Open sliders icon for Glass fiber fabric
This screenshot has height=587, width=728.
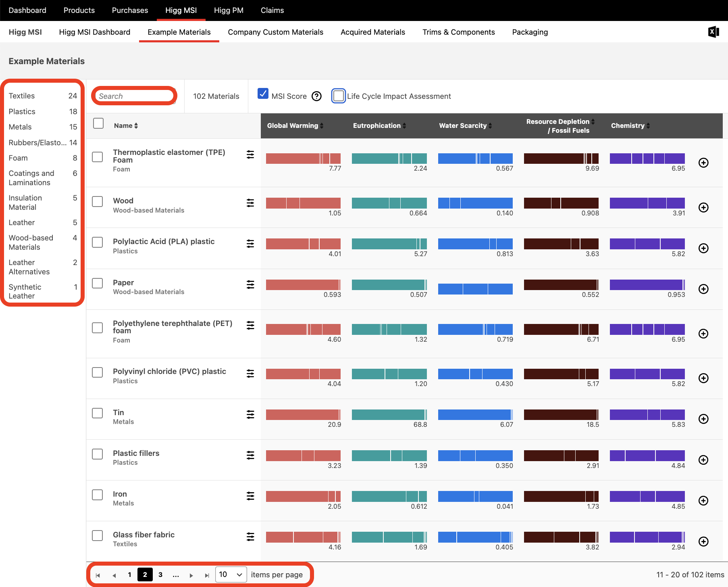click(x=250, y=537)
